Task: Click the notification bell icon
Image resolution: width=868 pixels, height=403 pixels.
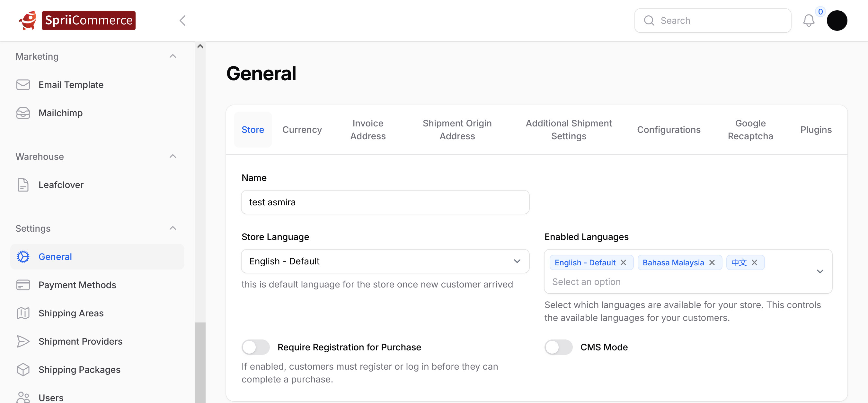Action: click(808, 21)
